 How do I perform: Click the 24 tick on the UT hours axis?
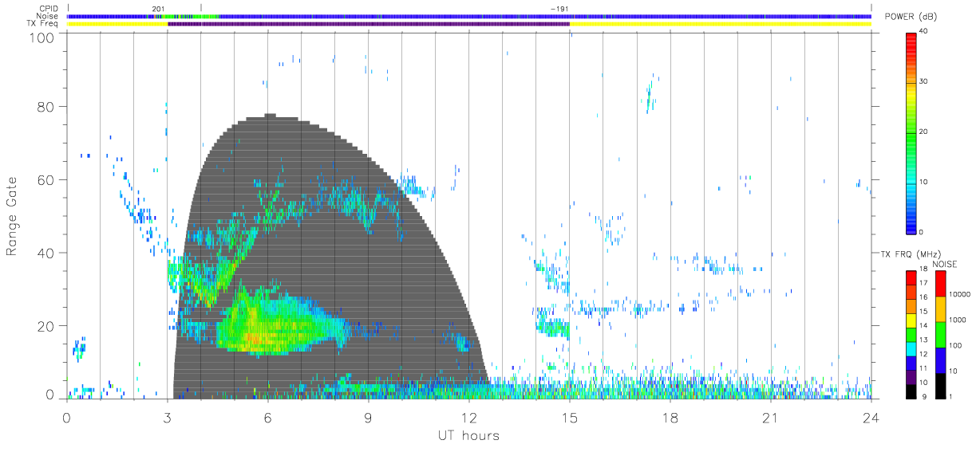[x=871, y=418]
